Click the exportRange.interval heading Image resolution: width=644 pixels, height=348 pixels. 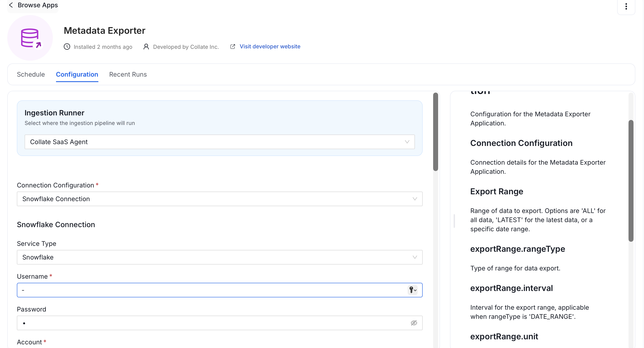[511, 288]
